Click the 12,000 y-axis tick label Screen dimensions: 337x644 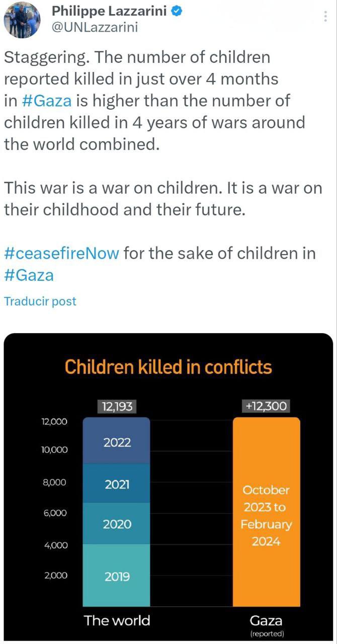click(x=54, y=422)
